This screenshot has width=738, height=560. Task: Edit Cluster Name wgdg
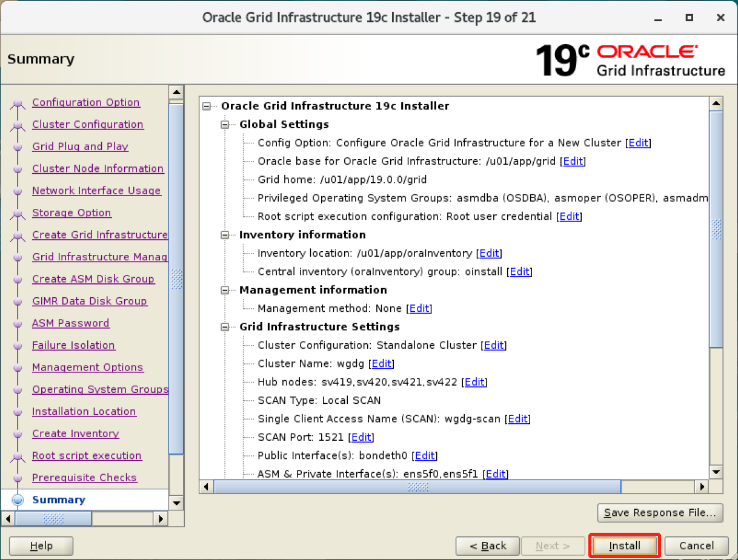click(382, 364)
